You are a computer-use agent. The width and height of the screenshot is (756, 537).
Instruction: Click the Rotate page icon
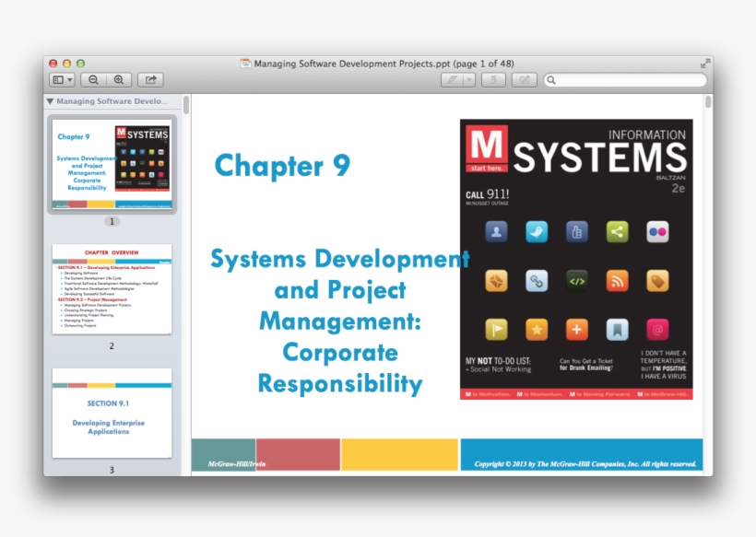pyautogui.click(x=493, y=80)
